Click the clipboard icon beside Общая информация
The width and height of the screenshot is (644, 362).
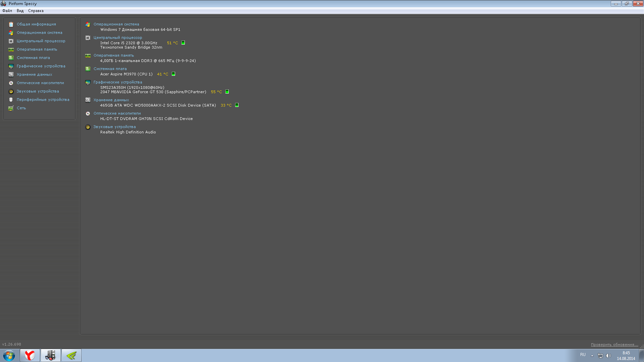point(11,24)
